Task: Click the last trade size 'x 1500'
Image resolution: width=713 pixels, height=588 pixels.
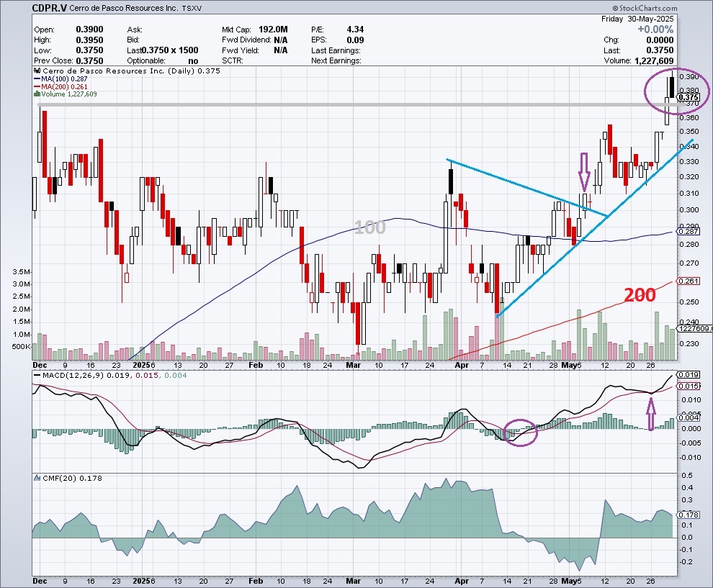Action: (x=184, y=50)
